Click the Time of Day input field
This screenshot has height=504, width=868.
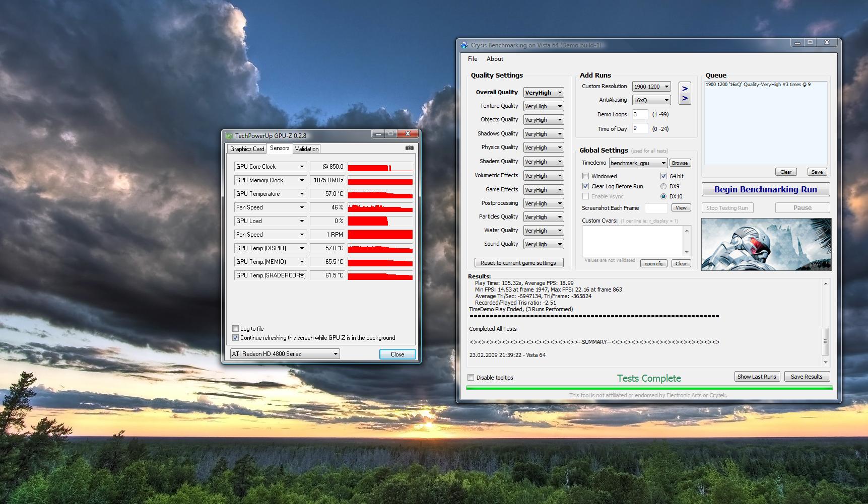(x=640, y=128)
